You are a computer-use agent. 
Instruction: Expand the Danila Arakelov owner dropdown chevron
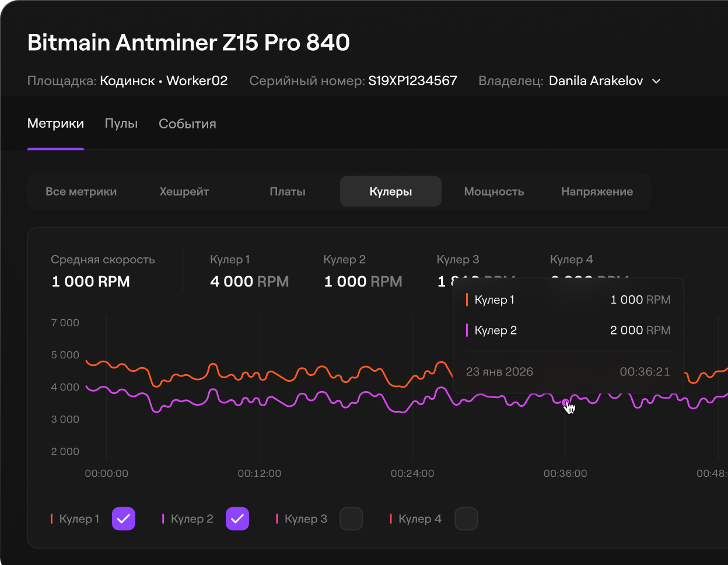pyautogui.click(x=656, y=81)
